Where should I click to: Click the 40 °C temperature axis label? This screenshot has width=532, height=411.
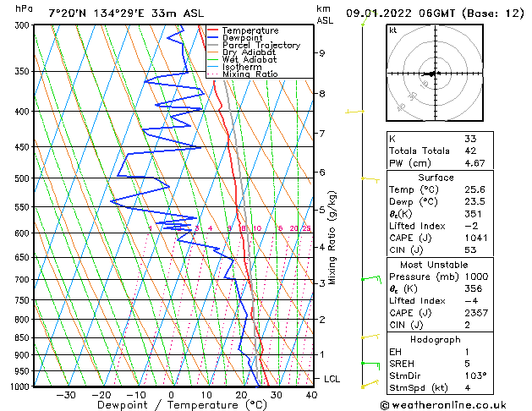pos(311,395)
